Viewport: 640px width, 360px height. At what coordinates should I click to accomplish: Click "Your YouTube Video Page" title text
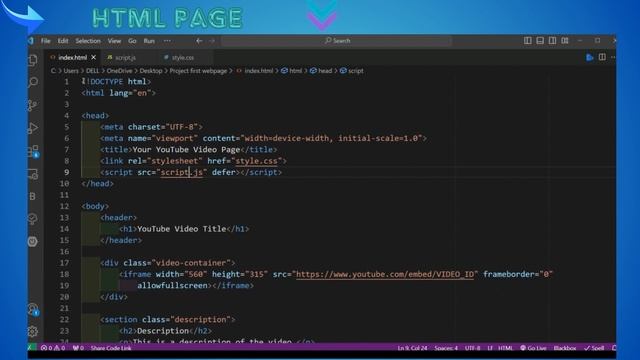tap(187, 150)
